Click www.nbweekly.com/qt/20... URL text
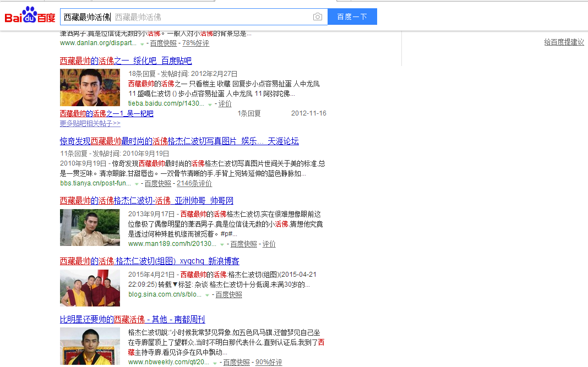Image resolution: width=588 pixels, height=367 pixels. click(169, 362)
